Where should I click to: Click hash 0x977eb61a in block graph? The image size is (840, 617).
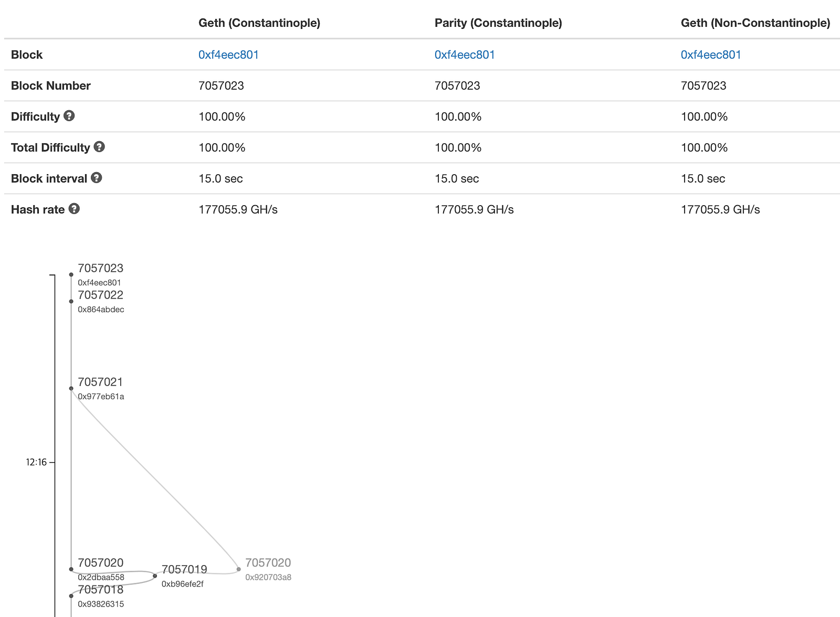pyautogui.click(x=101, y=397)
